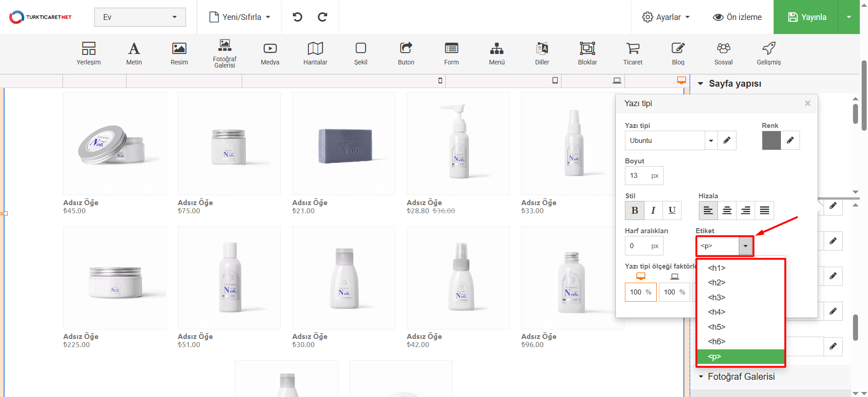
Task: Click the undo arrow icon
Action: pos(297,17)
